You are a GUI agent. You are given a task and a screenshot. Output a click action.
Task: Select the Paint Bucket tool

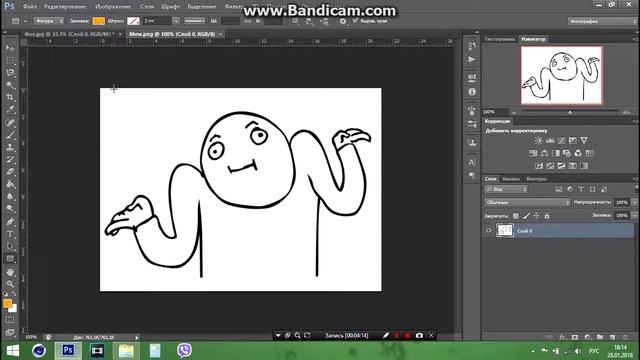[10, 184]
